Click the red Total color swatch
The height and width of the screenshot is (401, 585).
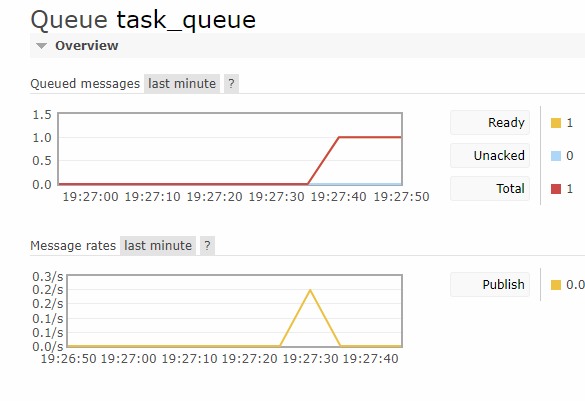click(x=556, y=189)
